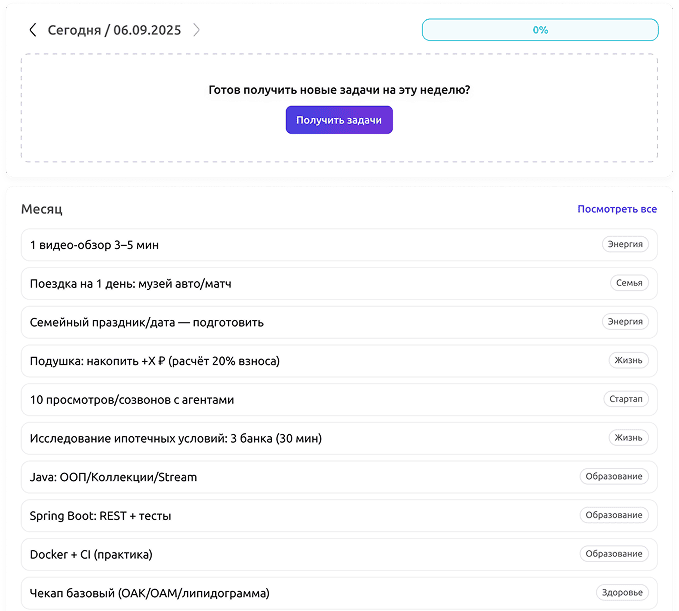Go to next day with right chevron

click(x=197, y=30)
